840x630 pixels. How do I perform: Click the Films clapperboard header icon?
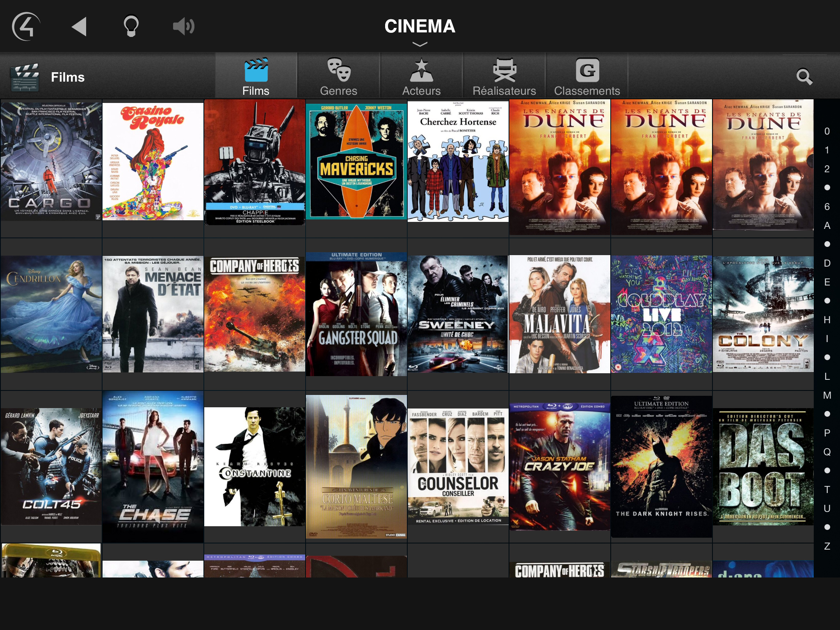pos(25,77)
